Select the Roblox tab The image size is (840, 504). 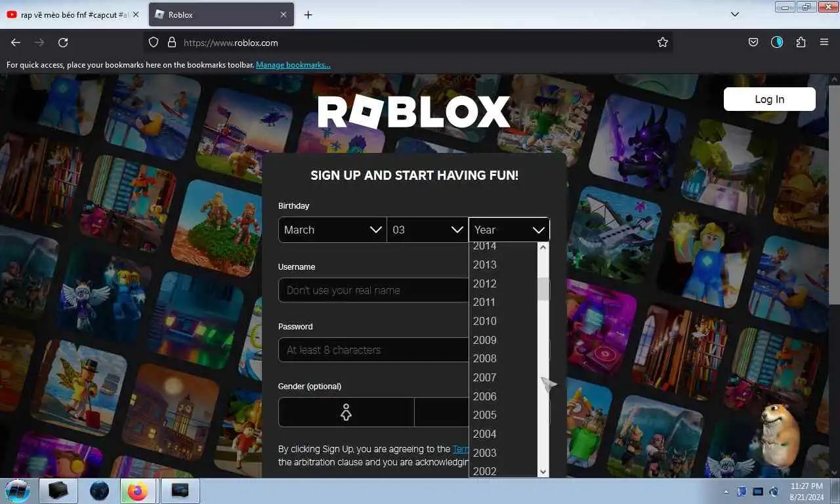tap(220, 14)
